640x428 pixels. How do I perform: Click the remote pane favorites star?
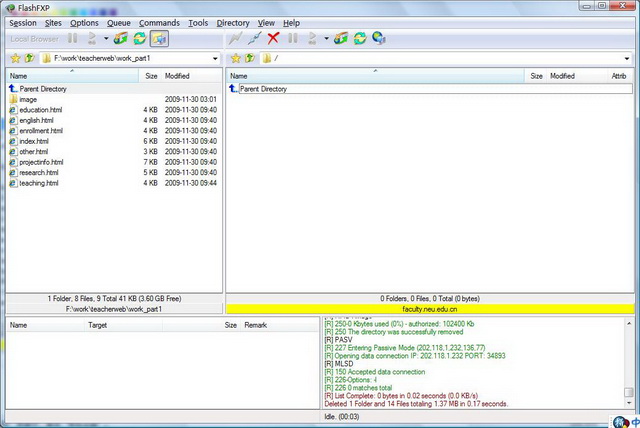click(x=236, y=58)
